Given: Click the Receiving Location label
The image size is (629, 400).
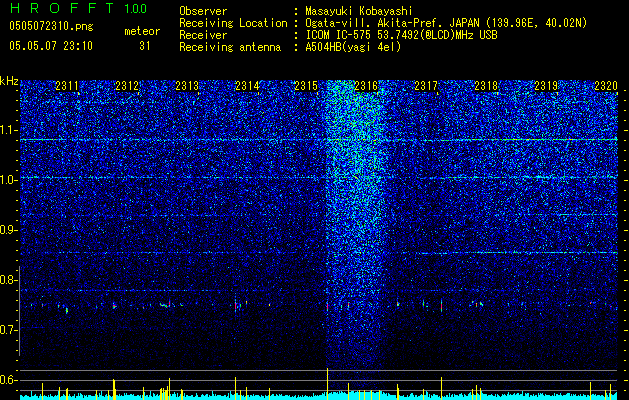Looking at the screenshot, I should (233, 23).
